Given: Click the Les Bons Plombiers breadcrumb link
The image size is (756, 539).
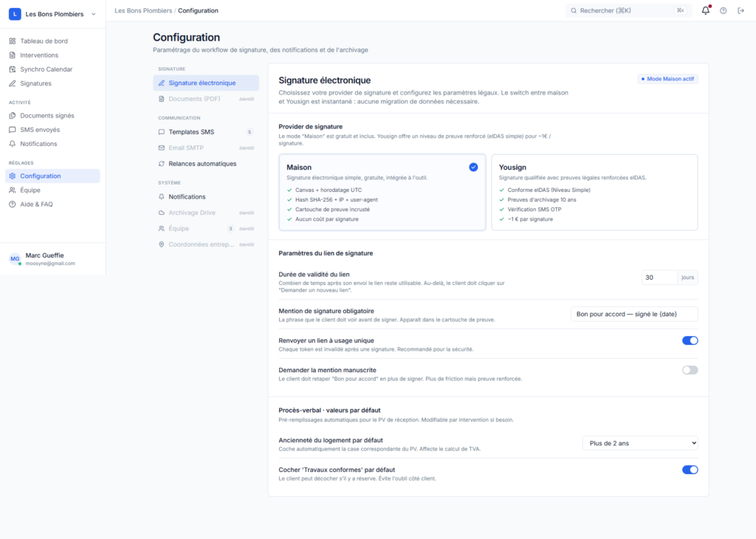Looking at the screenshot, I should (143, 10).
